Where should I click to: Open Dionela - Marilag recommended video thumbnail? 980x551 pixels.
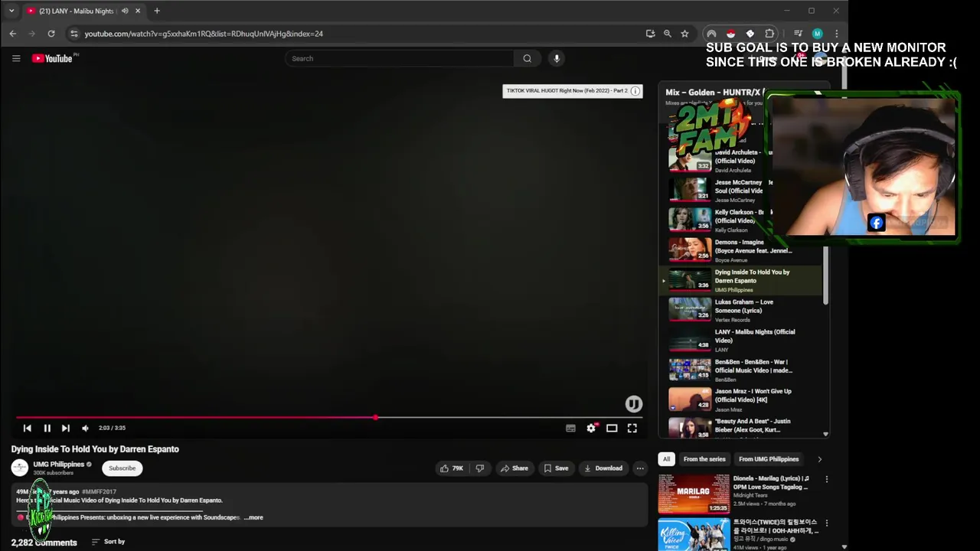pyautogui.click(x=694, y=494)
